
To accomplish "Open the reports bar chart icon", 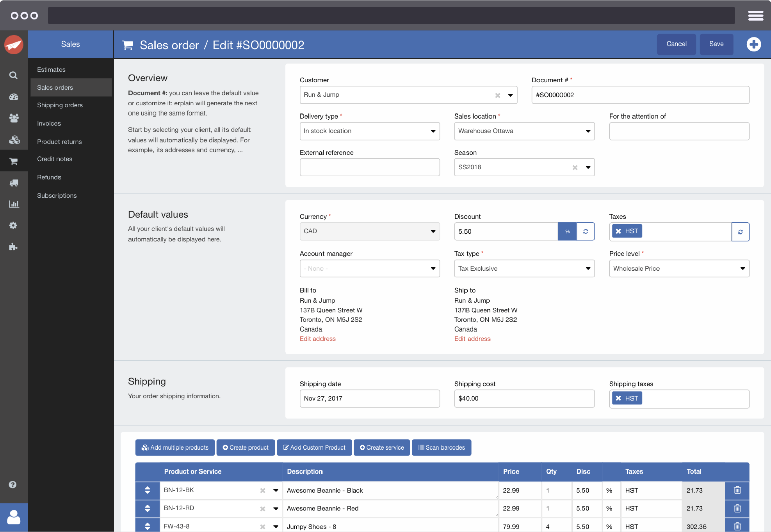I will tap(14, 204).
